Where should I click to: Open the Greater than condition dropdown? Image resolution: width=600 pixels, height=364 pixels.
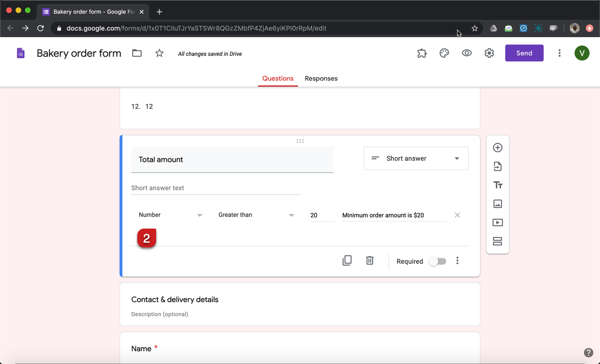[x=256, y=215]
